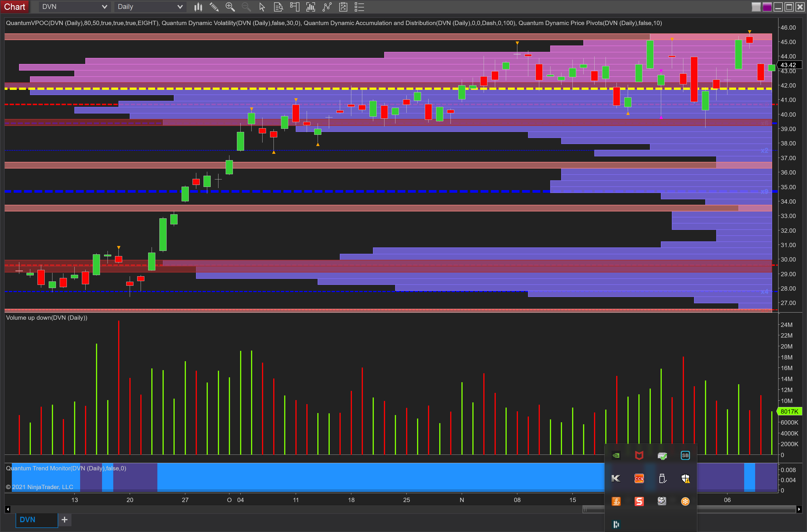This screenshot has width=807, height=532.
Task: Open the Java coffee cup tray icon
Action: [616, 501]
